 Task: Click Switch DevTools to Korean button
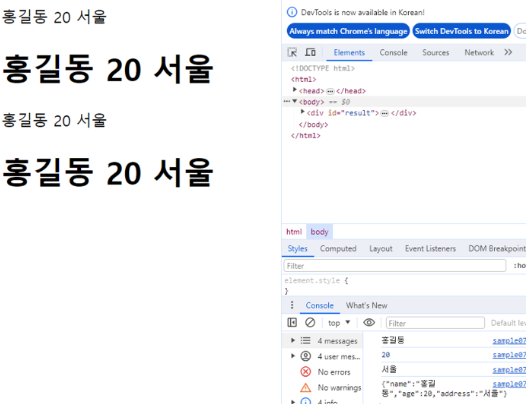pos(461,31)
